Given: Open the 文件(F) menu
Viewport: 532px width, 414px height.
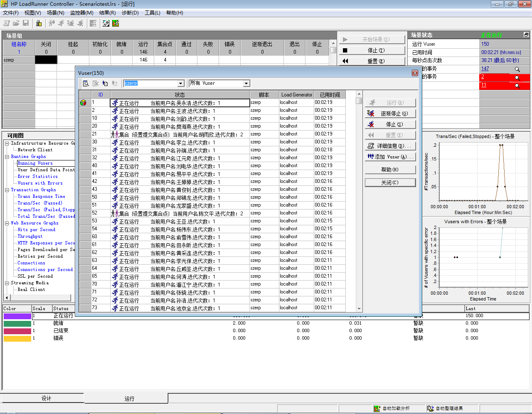Looking at the screenshot, I should [x=11, y=13].
